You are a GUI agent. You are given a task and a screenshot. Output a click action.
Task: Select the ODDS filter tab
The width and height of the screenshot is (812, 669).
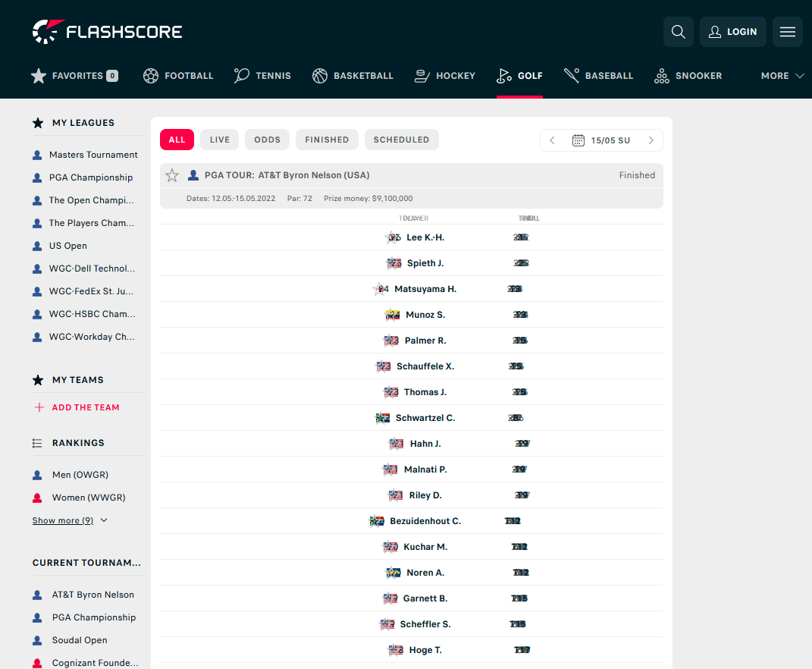(267, 140)
